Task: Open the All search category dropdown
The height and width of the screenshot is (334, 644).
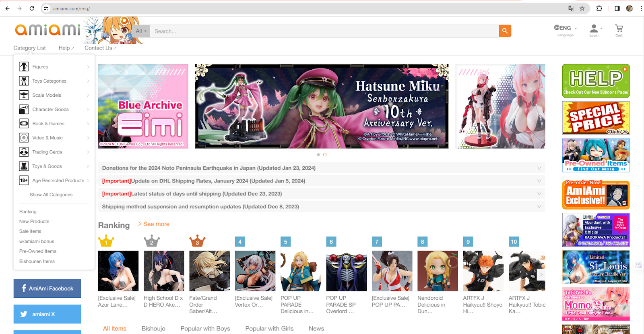Action: click(x=141, y=31)
